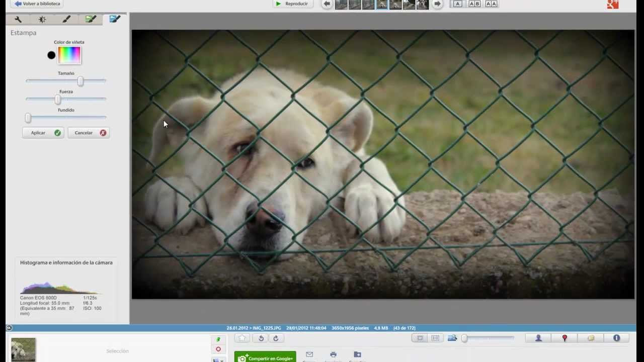Open the green-brush effects tab

pos(91,19)
